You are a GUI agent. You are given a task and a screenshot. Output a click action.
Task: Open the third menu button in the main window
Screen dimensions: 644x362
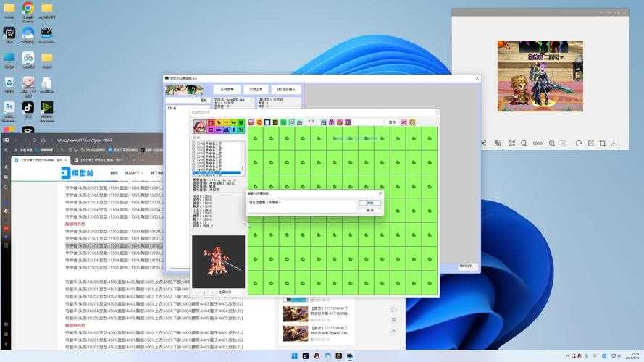click(286, 90)
